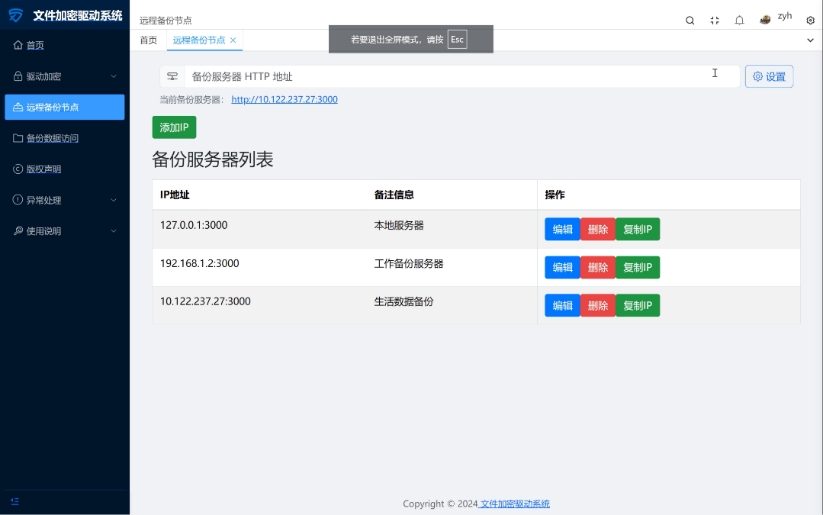Delete the 192.168.1.2:3000 server entry
The image size is (824, 515).
[597, 267]
